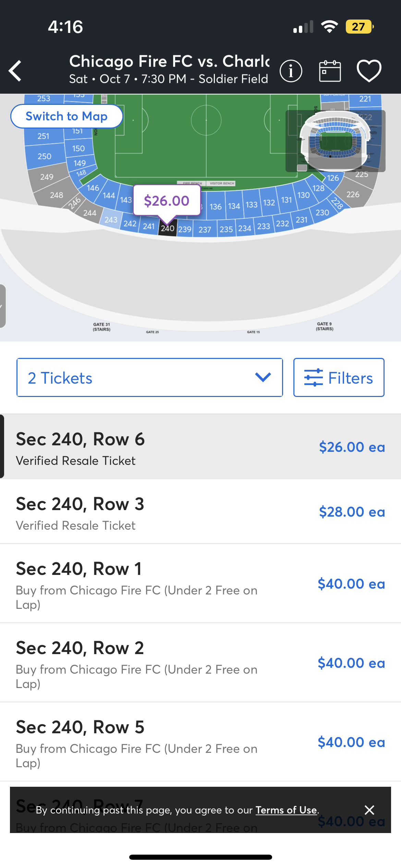This screenshot has height=868, width=401.
Task: Switch to Map view
Action: [67, 116]
